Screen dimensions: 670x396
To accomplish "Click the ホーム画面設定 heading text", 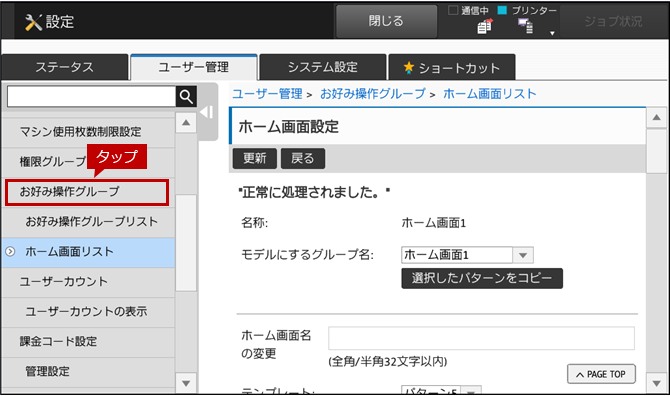I will [x=288, y=127].
